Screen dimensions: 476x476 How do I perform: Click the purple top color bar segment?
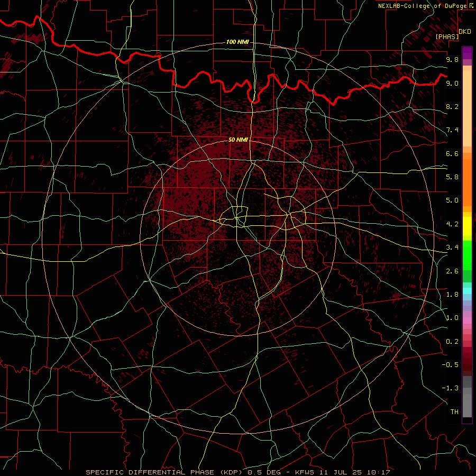(x=467, y=53)
